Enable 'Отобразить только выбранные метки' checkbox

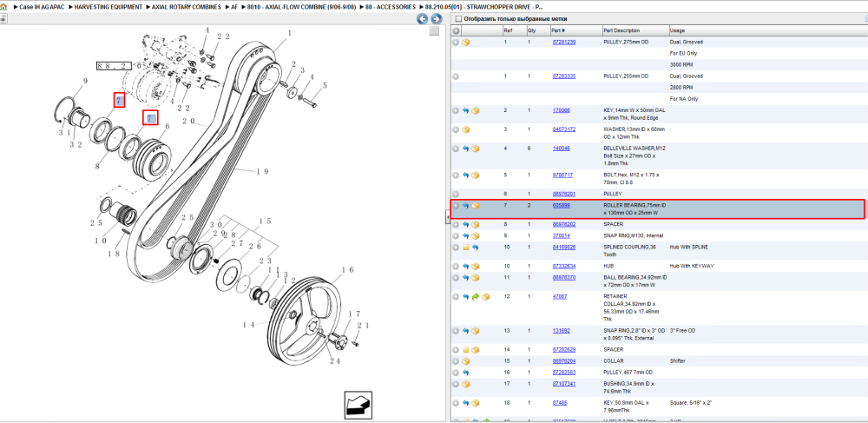457,19
